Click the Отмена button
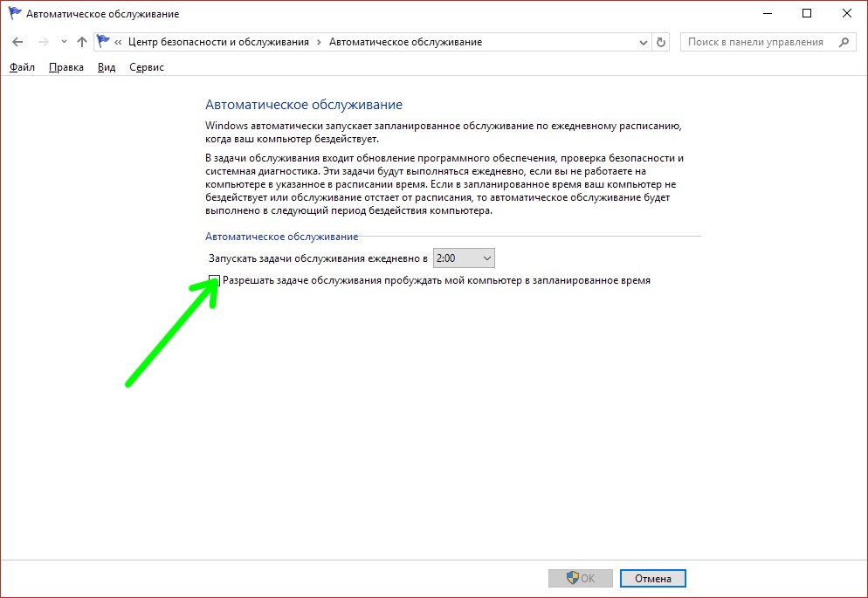The image size is (868, 598). pyautogui.click(x=652, y=578)
